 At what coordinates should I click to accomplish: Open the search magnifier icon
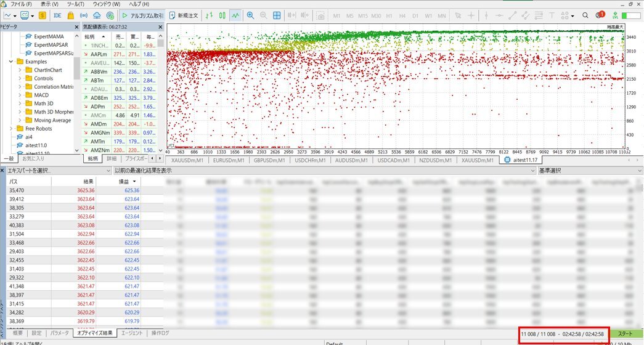coord(584,15)
